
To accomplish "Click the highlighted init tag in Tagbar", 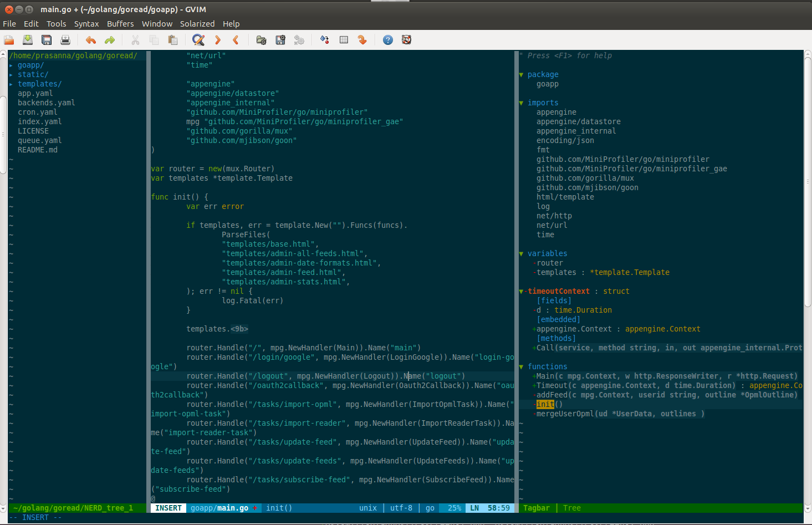I will point(545,404).
